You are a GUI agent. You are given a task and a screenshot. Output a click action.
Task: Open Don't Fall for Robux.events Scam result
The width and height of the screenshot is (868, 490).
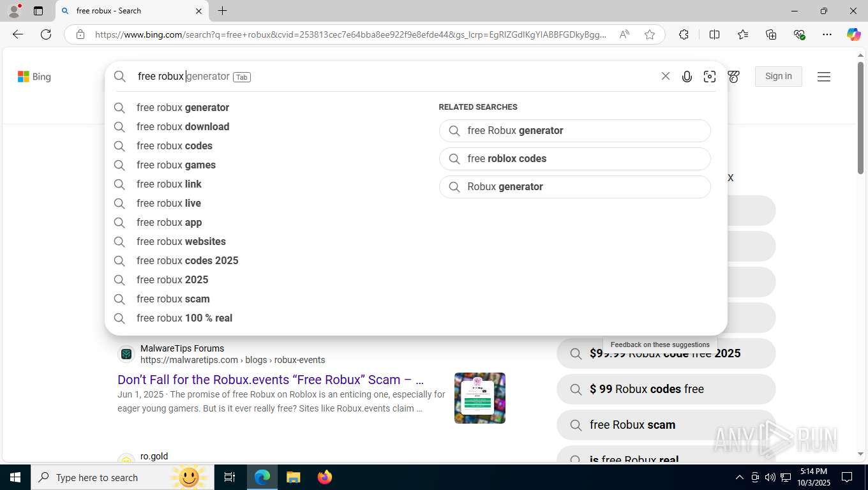pyautogui.click(x=271, y=380)
